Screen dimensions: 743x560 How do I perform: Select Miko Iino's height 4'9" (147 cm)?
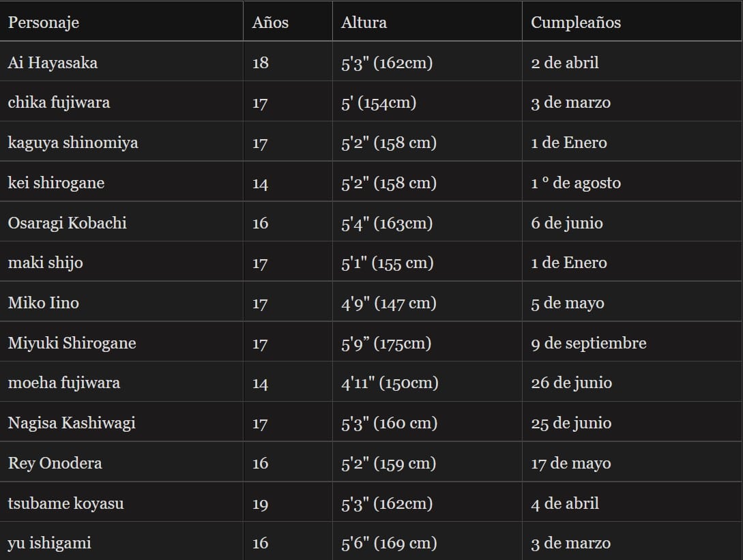[x=388, y=303]
